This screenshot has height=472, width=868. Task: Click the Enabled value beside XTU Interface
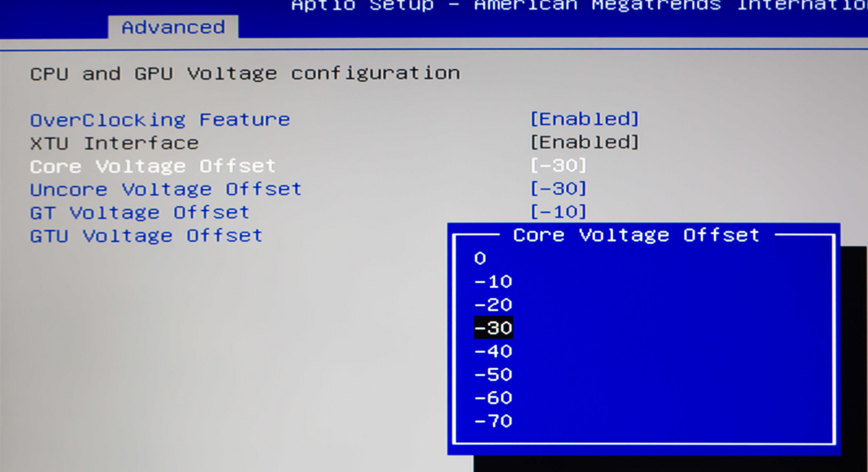(x=584, y=143)
